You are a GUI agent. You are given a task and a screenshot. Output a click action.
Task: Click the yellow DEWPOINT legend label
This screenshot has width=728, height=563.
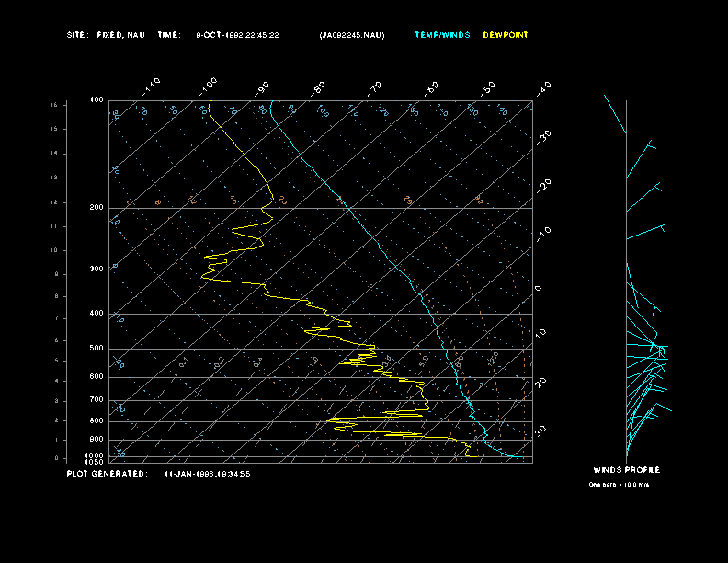coord(506,35)
